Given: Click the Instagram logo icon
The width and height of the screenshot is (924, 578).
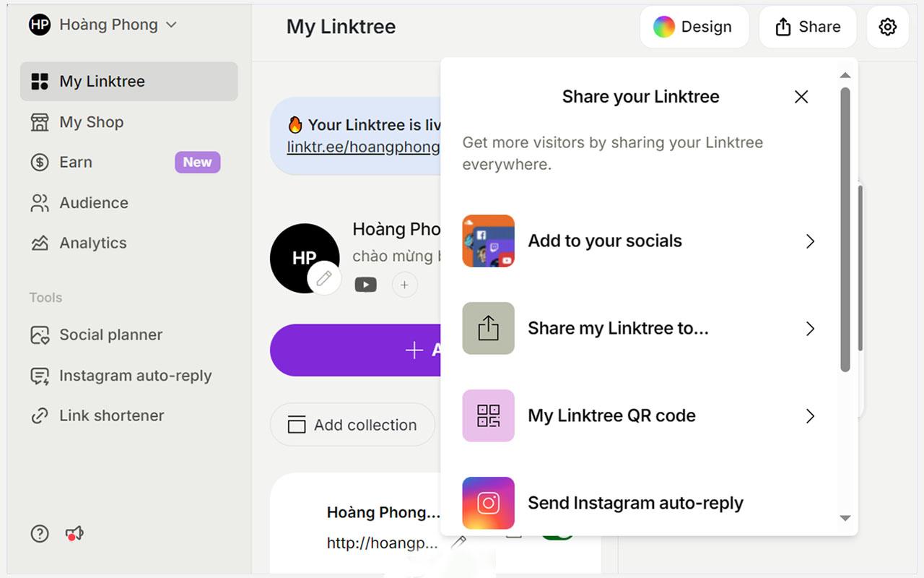Looking at the screenshot, I should (x=489, y=503).
